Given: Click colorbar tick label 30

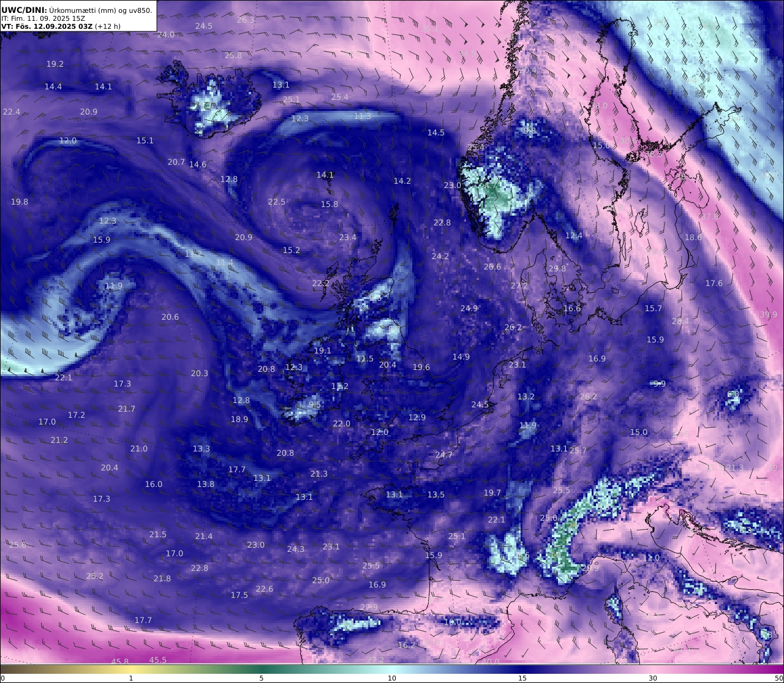Looking at the screenshot, I should (653, 678).
